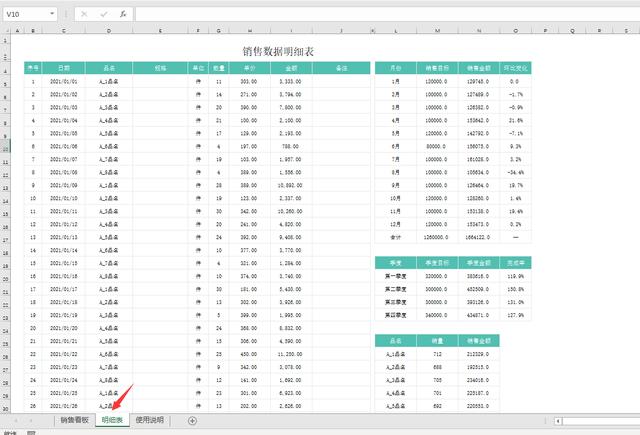Open the 使用说明 sheet tab
This screenshot has height=435, width=640.
pyautogui.click(x=153, y=420)
